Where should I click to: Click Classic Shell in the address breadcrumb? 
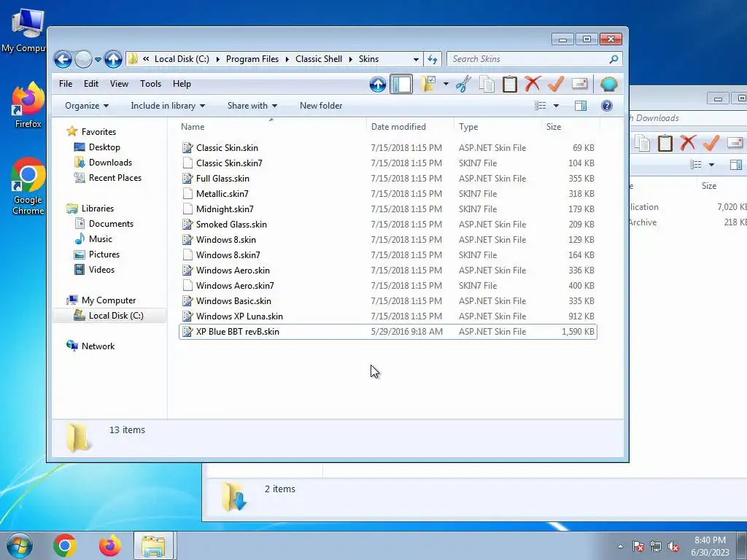319,59
